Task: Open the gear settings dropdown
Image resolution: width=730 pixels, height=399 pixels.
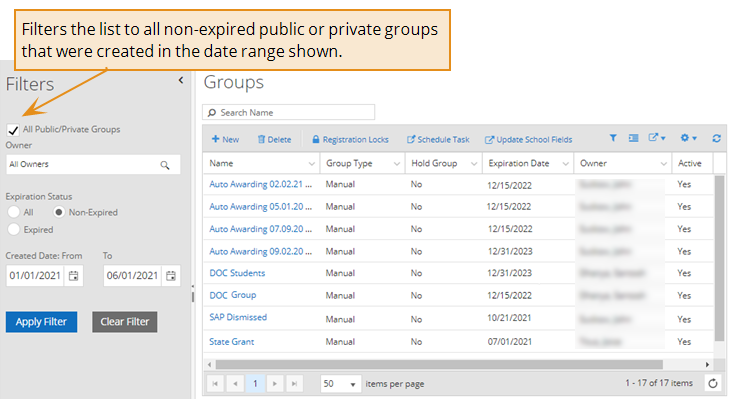Action: click(x=689, y=138)
